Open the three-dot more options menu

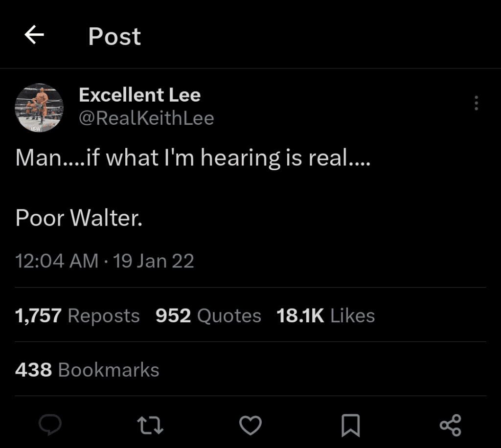pyautogui.click(x=476, y=103)
